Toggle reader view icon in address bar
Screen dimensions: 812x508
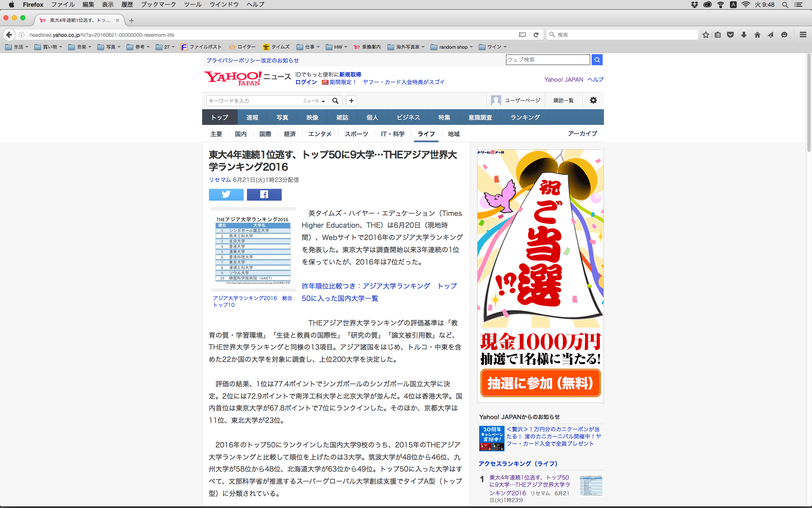tap(522, 35)
